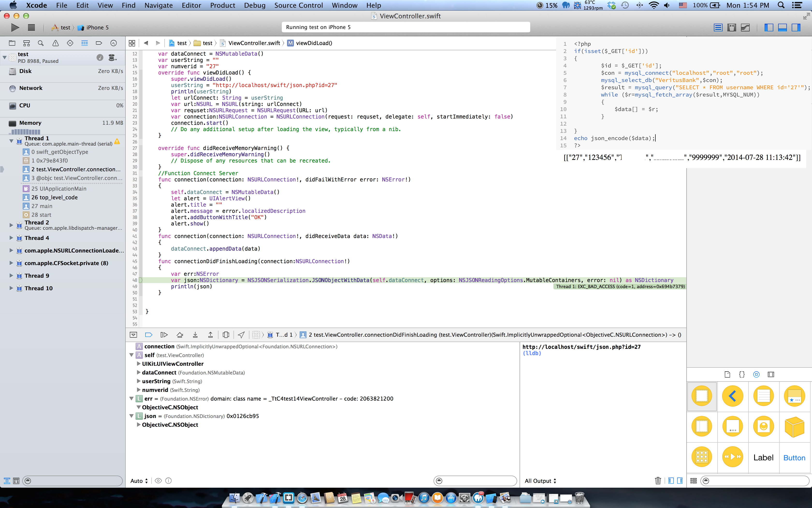
Task: Select the Debug navigator icon
Action: click(85, 43)
